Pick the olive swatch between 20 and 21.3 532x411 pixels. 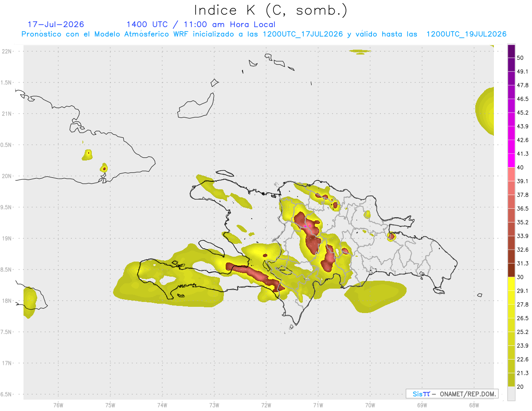(511, 380)
